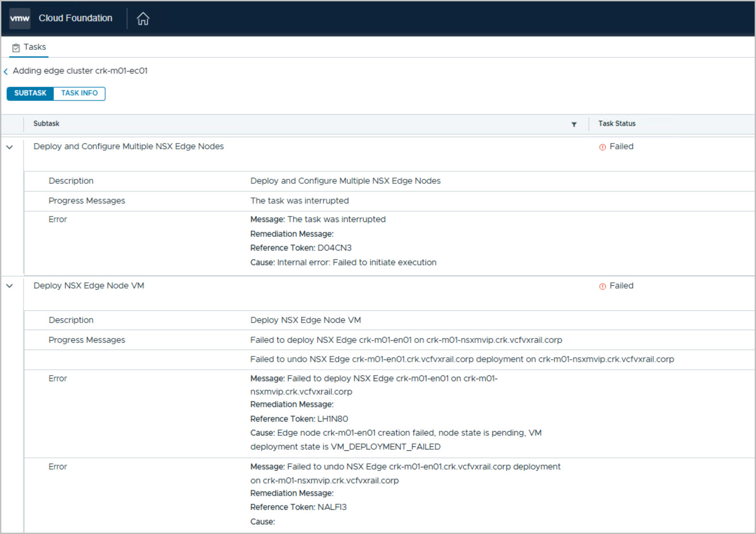
Task: Click the reference token D04CN3 text
Action: [x=334, y=248]
